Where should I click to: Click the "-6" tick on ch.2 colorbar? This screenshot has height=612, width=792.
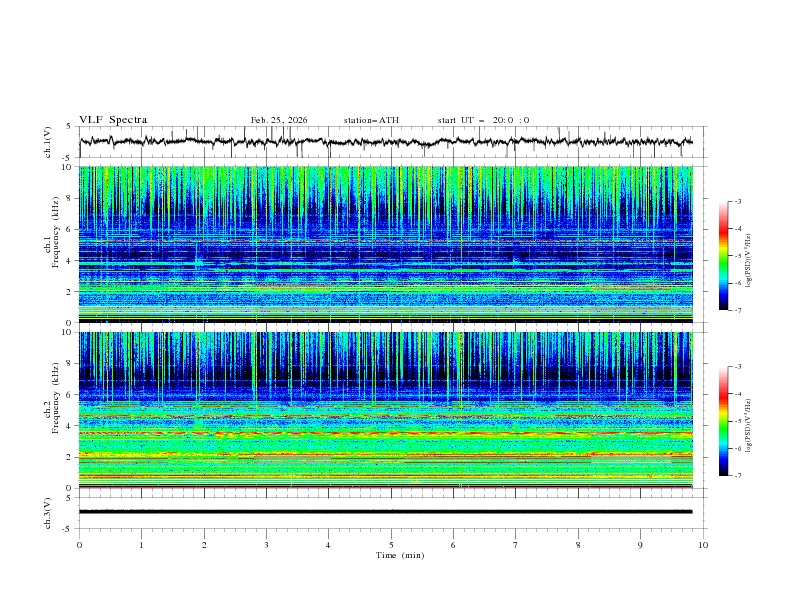click(738, 448)
